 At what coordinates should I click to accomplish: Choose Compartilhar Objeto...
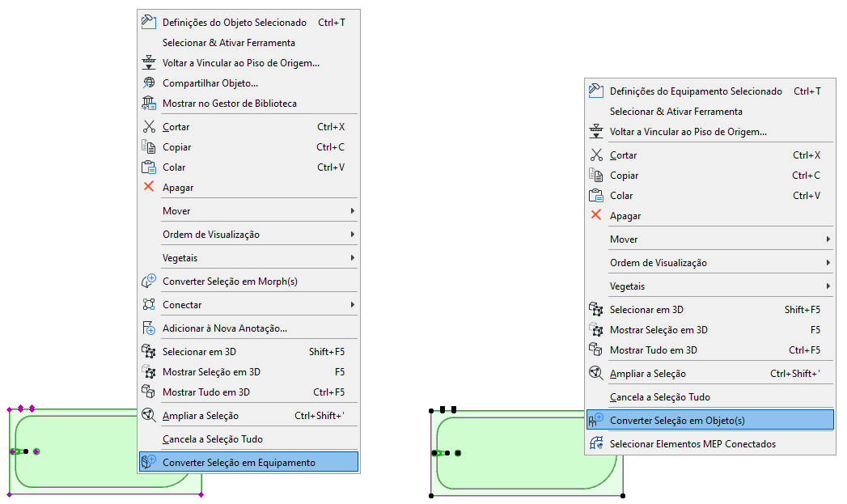pos(249,83)
